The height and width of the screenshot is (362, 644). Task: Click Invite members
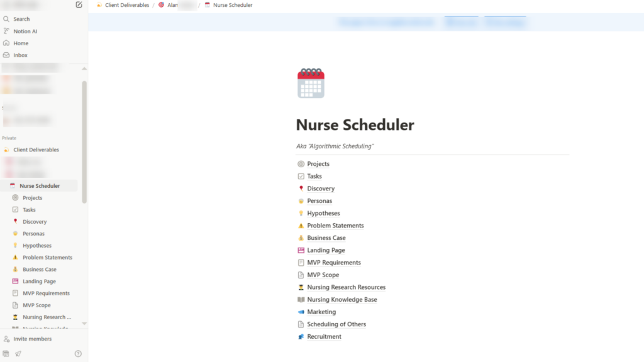[x=33, y=339]
